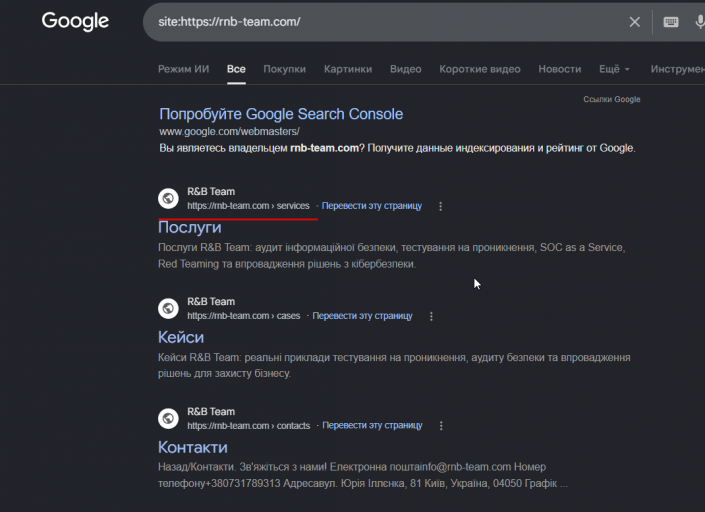Image resolution: width=705 pixels, height=512 pixels.
Task: Click the Послуги R&B Team description snippet
Action: pyautogui.click(x=392, y=256)
